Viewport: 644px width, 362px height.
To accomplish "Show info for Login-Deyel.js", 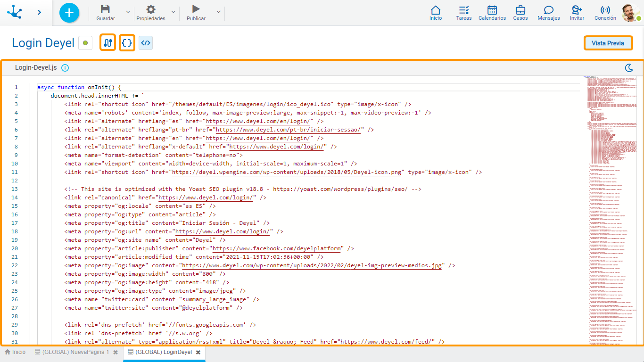I will tap(65, 67).
